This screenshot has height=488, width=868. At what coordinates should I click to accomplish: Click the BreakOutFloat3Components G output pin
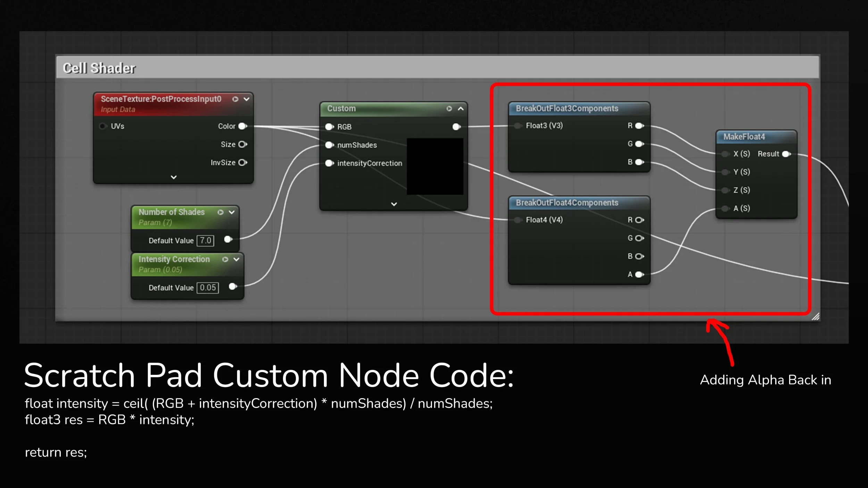pyautogui.click(x=639, y=144)
